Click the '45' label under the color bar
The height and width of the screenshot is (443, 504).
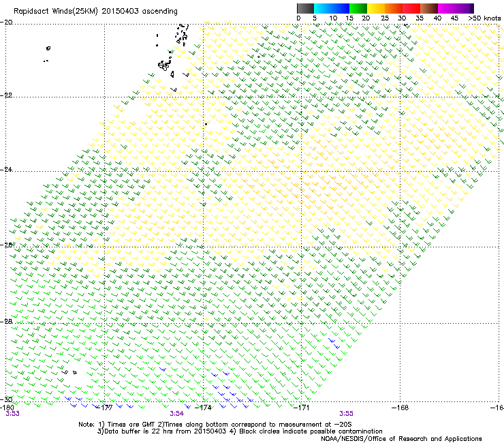pyautogui.click(x=454, y=18)
